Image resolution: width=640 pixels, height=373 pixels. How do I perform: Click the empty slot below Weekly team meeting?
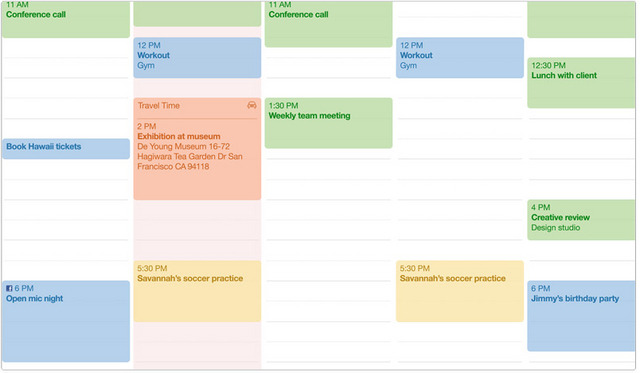tap(329, 169)
